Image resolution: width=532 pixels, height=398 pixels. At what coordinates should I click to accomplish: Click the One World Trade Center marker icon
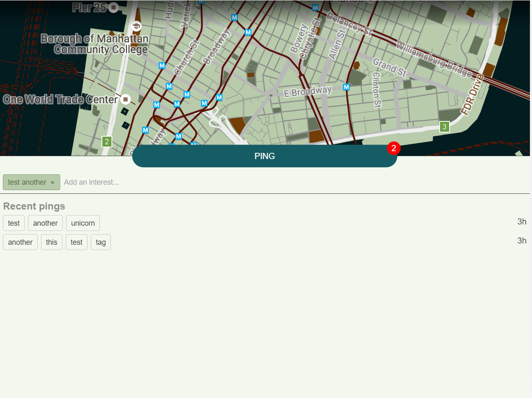pyautogui.click(x=126, y=99)
